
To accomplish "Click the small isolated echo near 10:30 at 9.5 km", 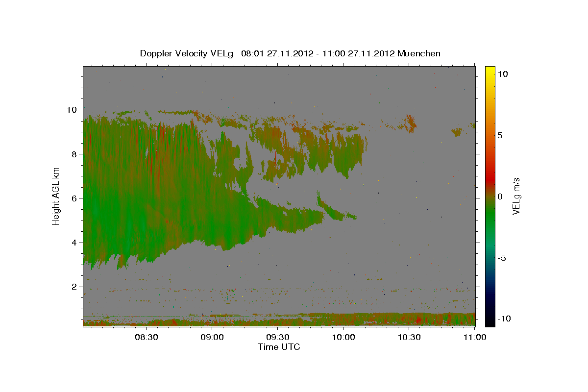I will point(410,123).
